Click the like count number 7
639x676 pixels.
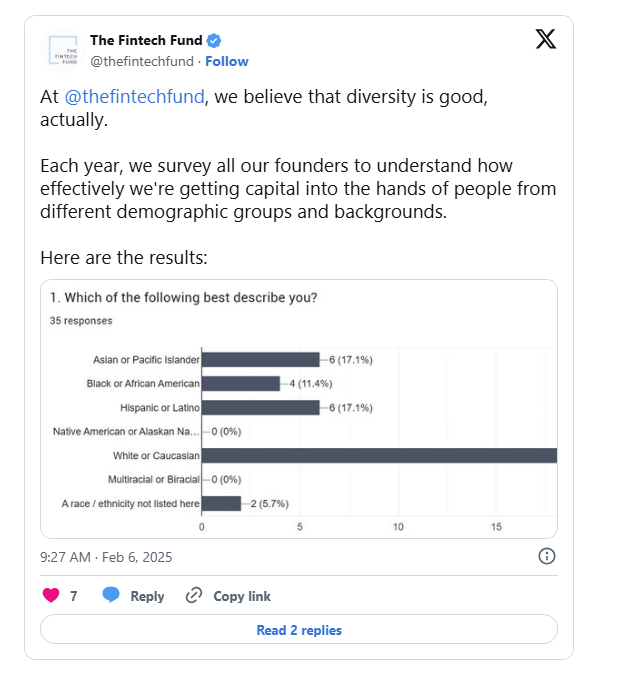[x=74, y=596]
